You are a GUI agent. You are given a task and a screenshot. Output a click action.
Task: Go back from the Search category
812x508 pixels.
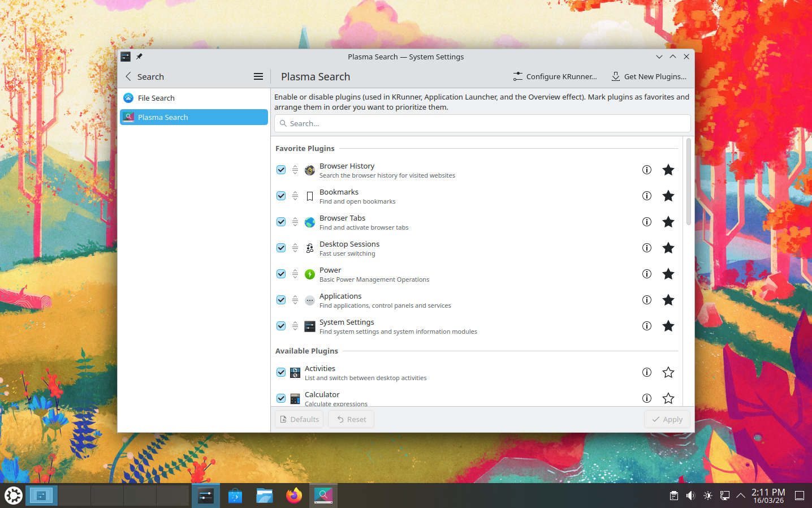pyautogui.click(x=128, y=76)
